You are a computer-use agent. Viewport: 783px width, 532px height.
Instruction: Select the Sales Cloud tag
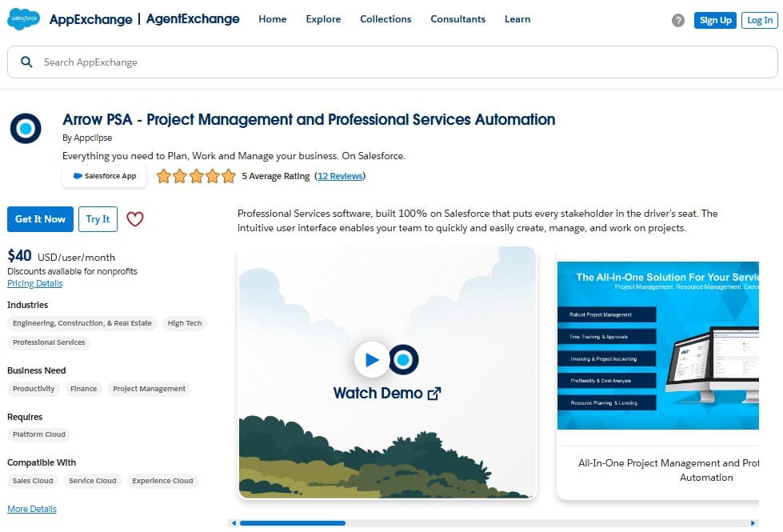pos(33,481)
